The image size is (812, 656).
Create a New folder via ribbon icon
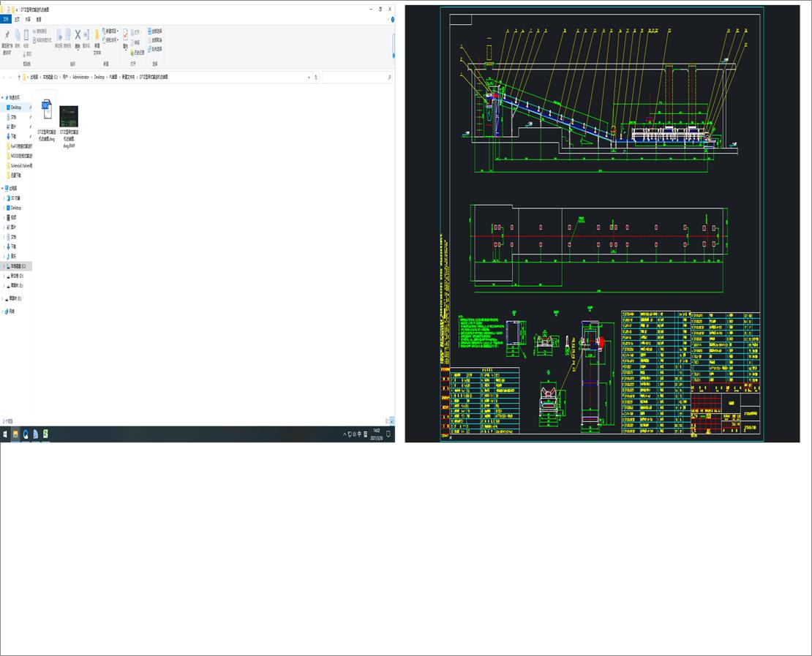97,34
